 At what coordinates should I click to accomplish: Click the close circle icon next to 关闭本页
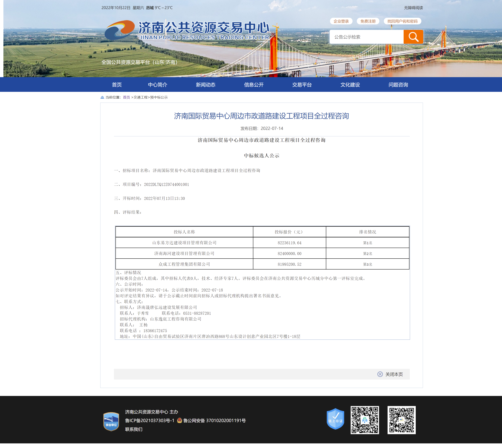(380, 374)
